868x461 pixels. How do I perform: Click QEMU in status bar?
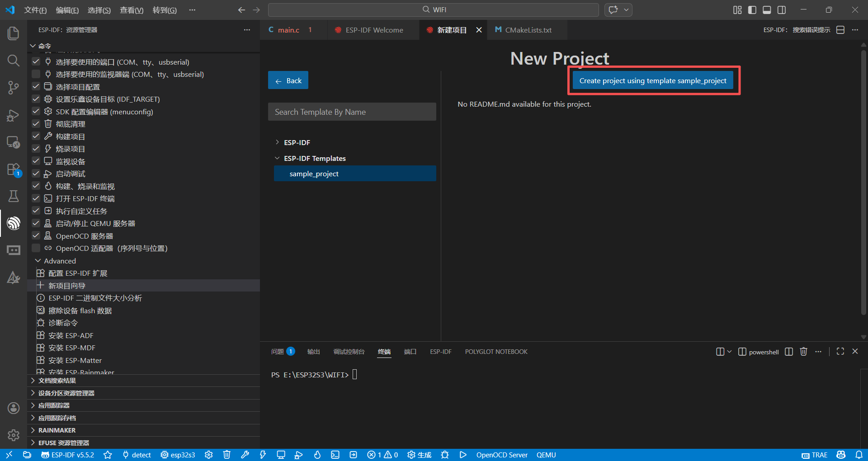pyautogui.click(x=546, y=455)
